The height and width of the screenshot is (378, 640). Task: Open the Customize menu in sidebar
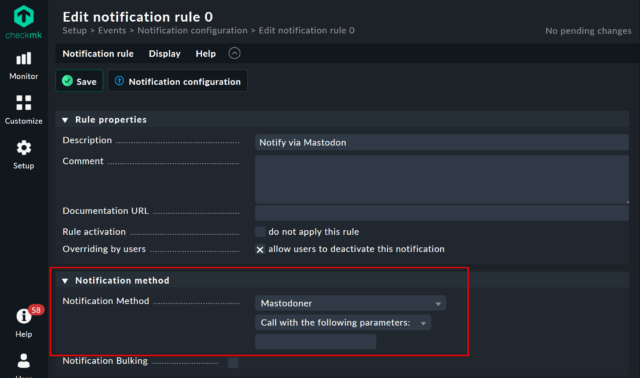pos(24,110)
